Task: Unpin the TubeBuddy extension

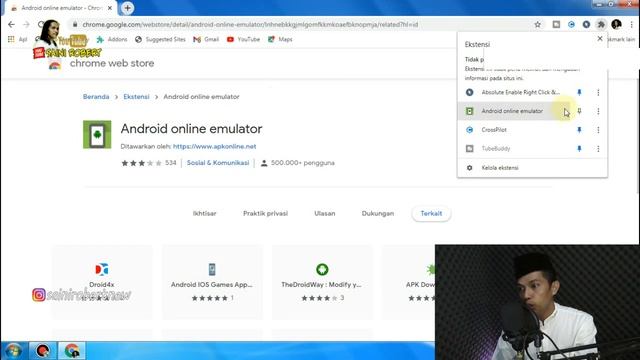Action: pyautogui.click(x=579, y=149)
